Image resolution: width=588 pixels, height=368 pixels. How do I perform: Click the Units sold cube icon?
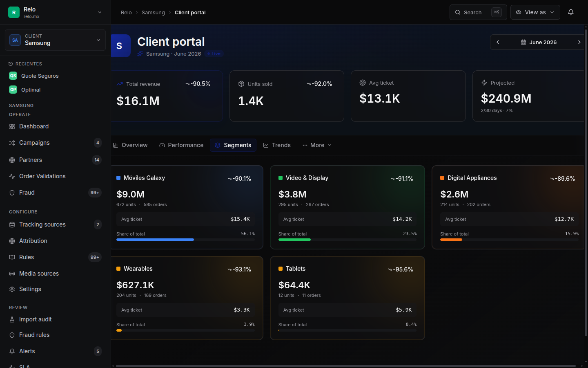[241, 84]
